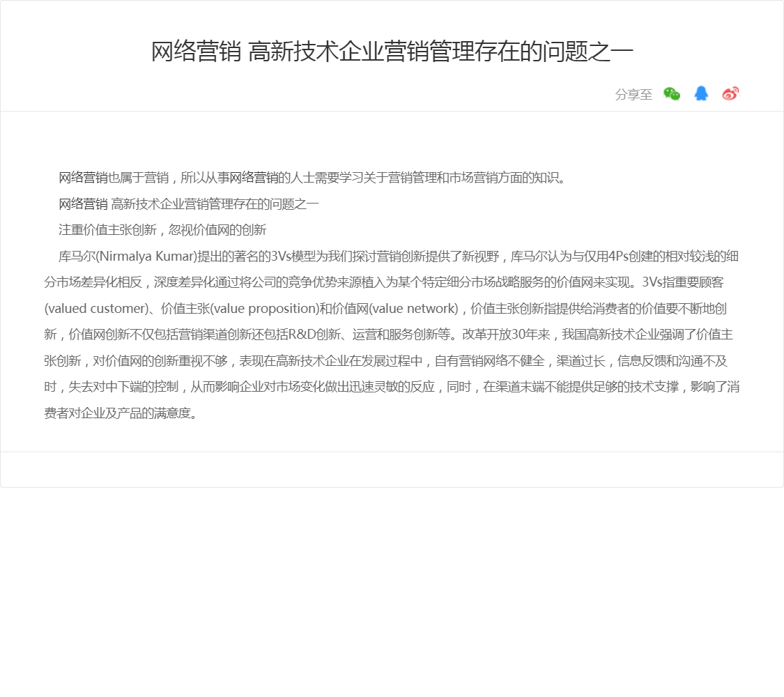Share article to WeChat via green icon
Image resolution: width=784 pixels, height=697 pixels.
[672, 93]
